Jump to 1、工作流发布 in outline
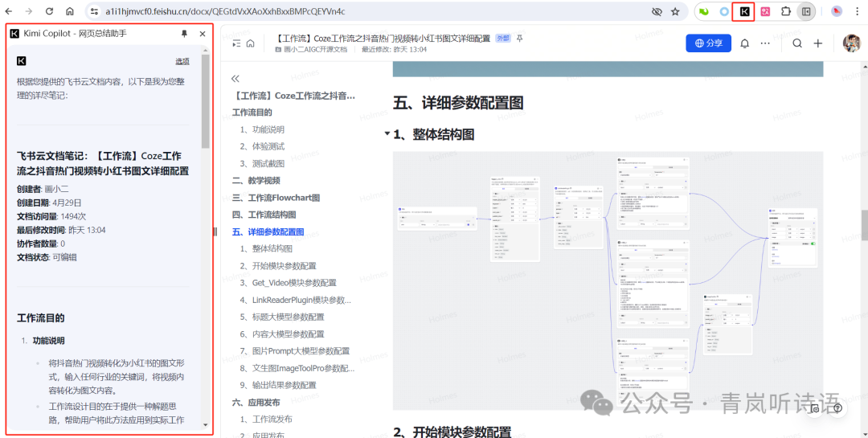868x438 pixels. pos(266,419)
